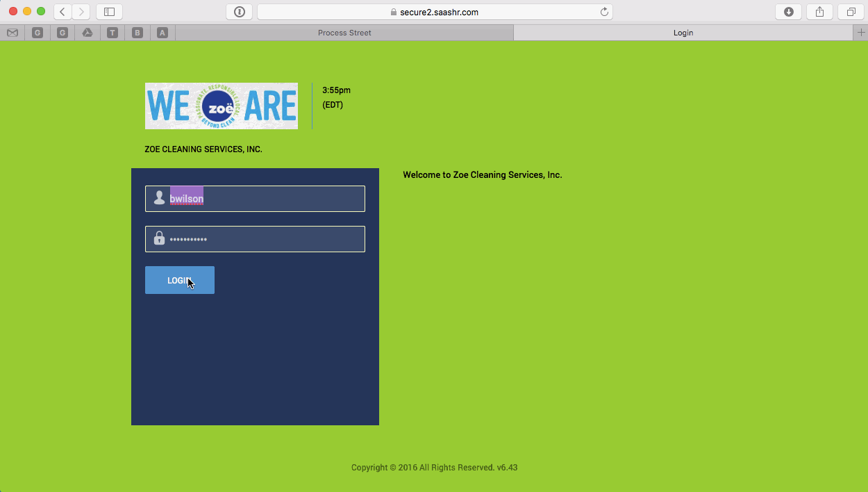The height and width of the screenshot is (492, 868).
Task: Click the Welcome to Zoe Cleaning Services text
Action: coord(483,175)
